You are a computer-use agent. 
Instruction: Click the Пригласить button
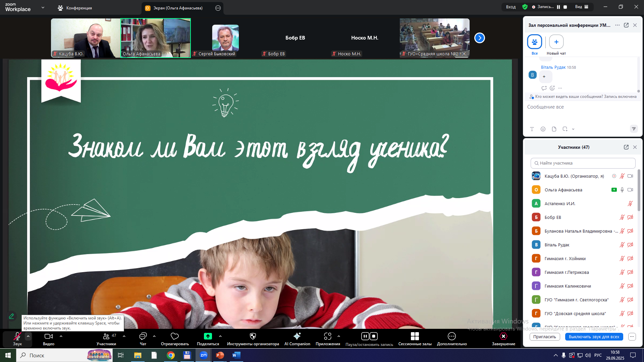click(544, 337)
